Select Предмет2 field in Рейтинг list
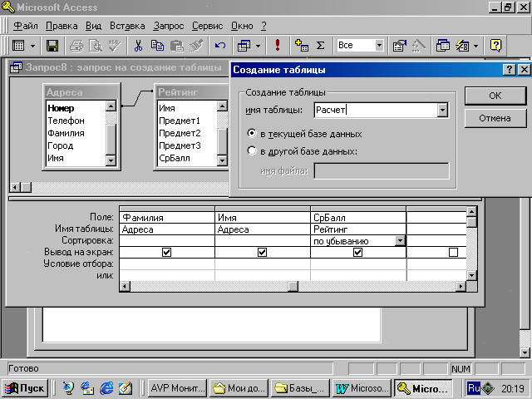The image size is (532, 399). click(x=187, y=133)
